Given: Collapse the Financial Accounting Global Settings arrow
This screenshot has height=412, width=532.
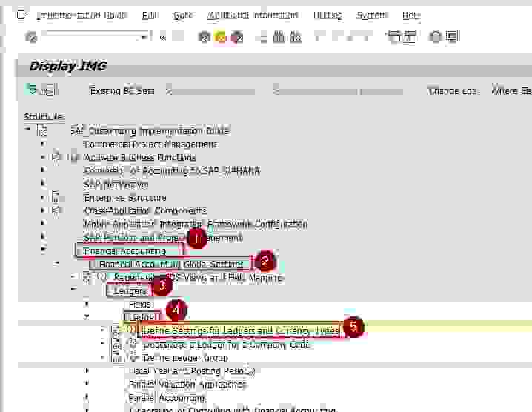Looking at the screenshot, I should tap(57, 263).
